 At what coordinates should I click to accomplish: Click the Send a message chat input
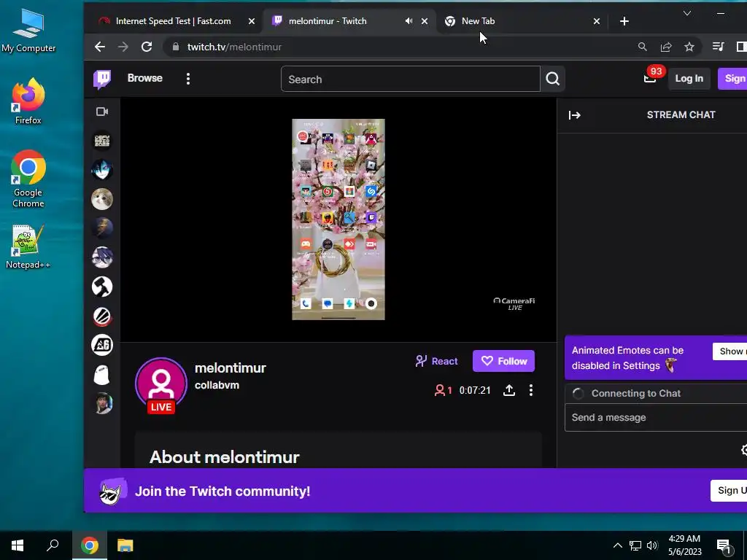pos(656,418)
